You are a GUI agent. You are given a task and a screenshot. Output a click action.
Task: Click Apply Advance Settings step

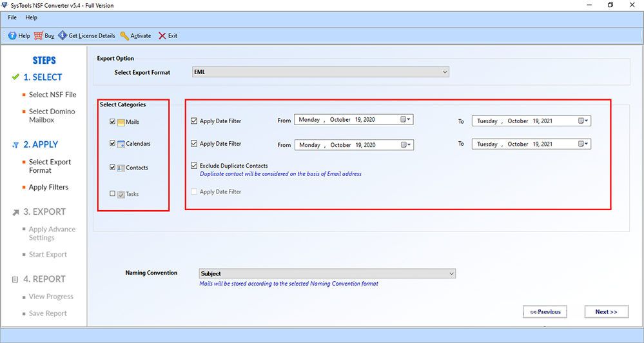(x=52, y=233)
